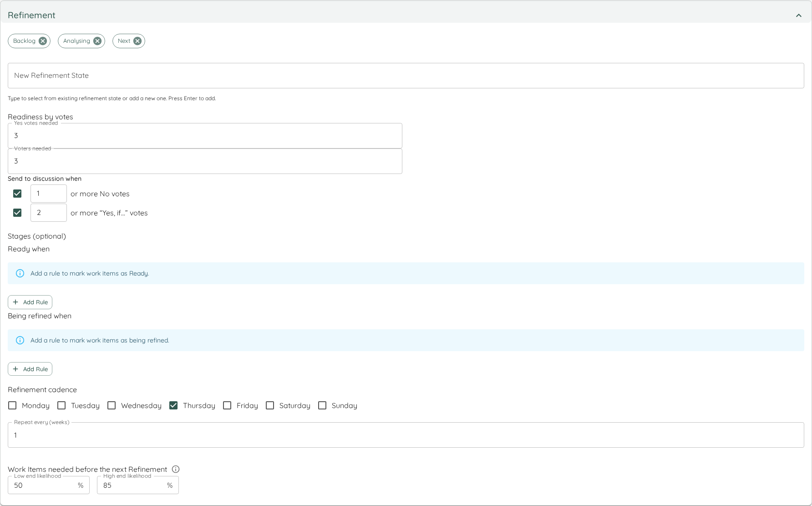Click the Refinement section header title

31,15
